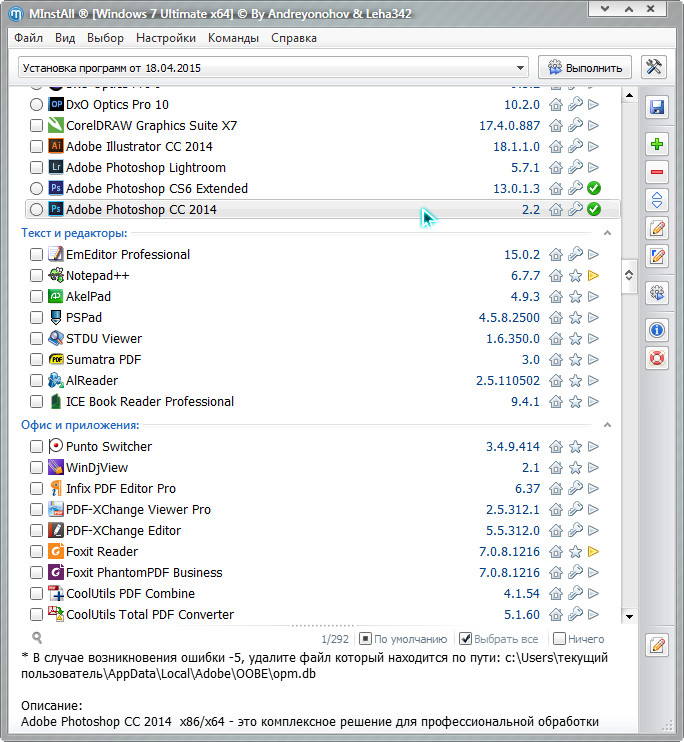The width and height of the screenshot is (684, 742).
Task: Click the PSPad version 4.5.8.2500
Action: click(x=509, y=318)
